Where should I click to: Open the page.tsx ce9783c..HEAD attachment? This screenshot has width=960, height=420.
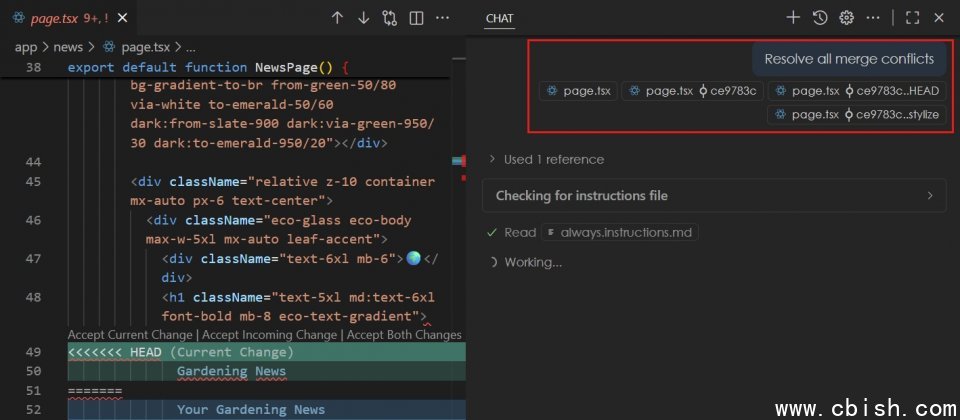click(x=856, y=91)
